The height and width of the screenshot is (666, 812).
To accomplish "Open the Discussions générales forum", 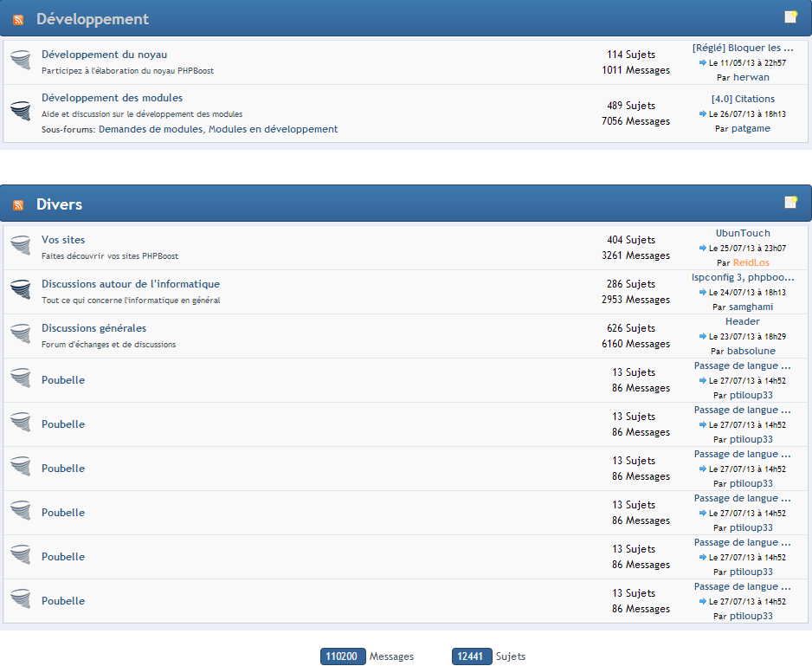I will tap(93, 328).
